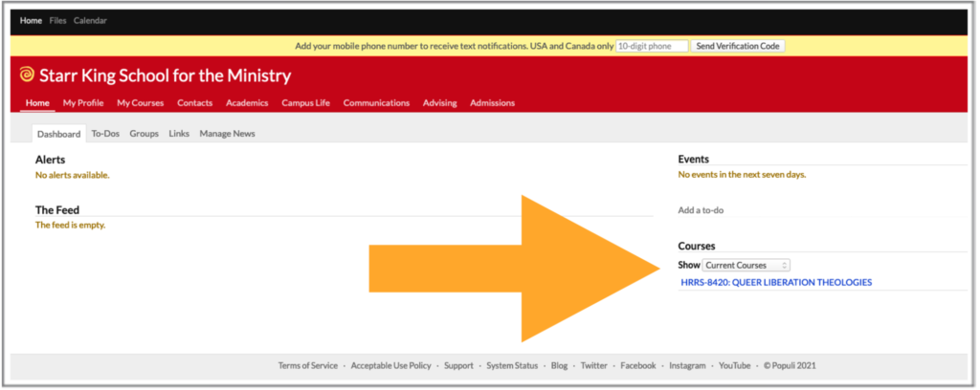Open My Profile in navigation

(x=83, y=103)
